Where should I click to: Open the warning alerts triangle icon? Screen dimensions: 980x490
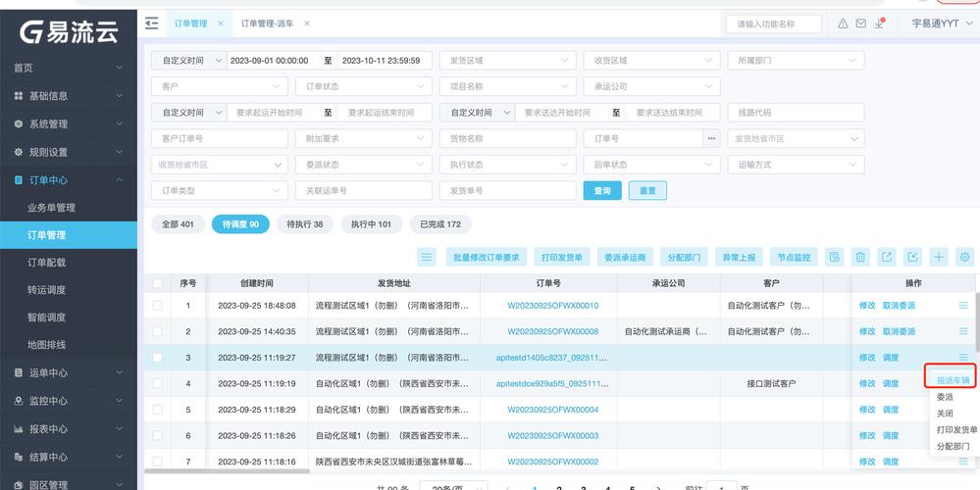(x=843, y=24)
